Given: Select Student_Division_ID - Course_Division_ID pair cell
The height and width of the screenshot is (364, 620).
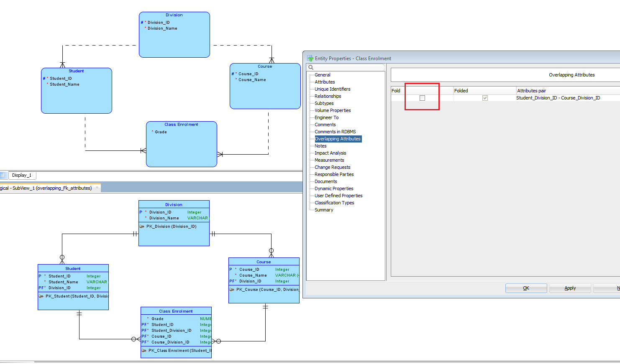Looking at the screenshot, I should [568, 98].
